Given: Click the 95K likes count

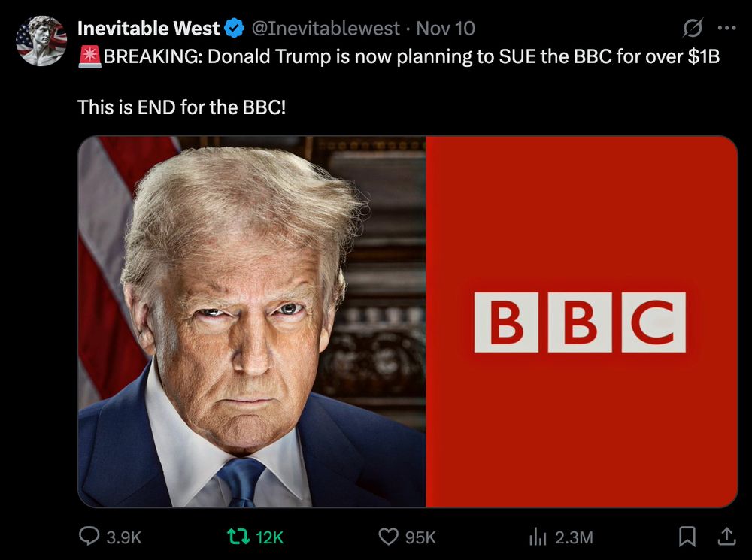Looking at the screenshot, I should pos(420,537).
